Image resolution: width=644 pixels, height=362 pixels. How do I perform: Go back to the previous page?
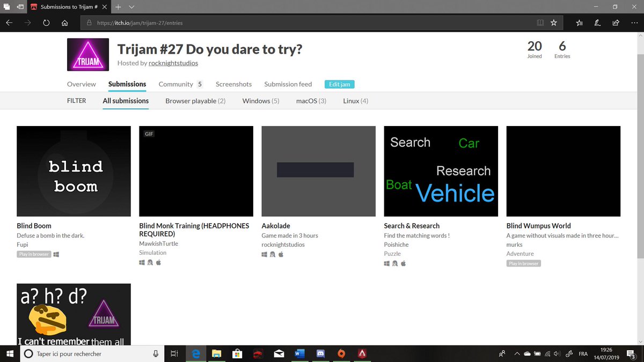[x=9, y=23]
